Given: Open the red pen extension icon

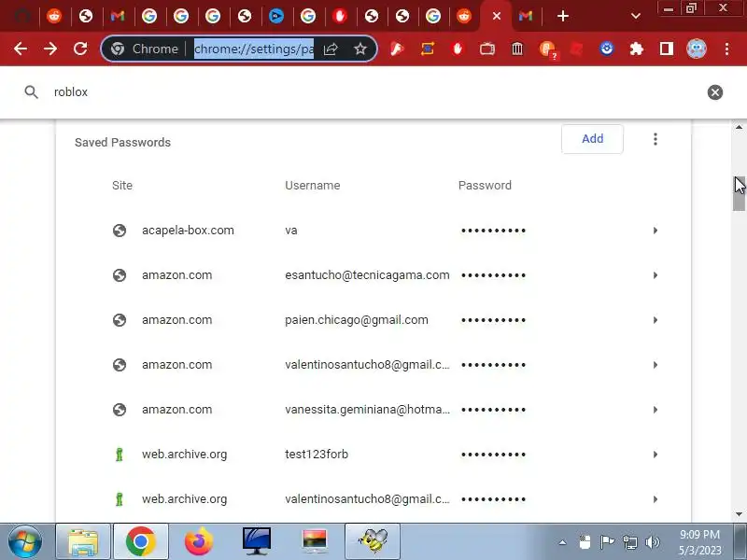Looking at the screenshot, I should point(397,49).
